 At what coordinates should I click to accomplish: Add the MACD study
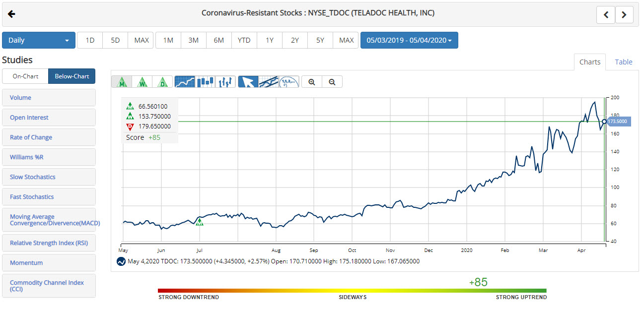[x=49, y=220]
